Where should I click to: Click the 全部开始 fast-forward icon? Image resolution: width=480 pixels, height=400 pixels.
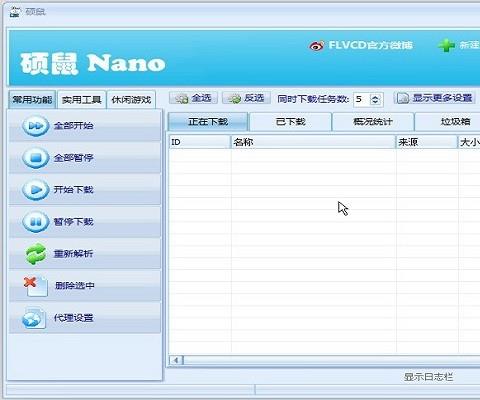click(x=35, y=126)
